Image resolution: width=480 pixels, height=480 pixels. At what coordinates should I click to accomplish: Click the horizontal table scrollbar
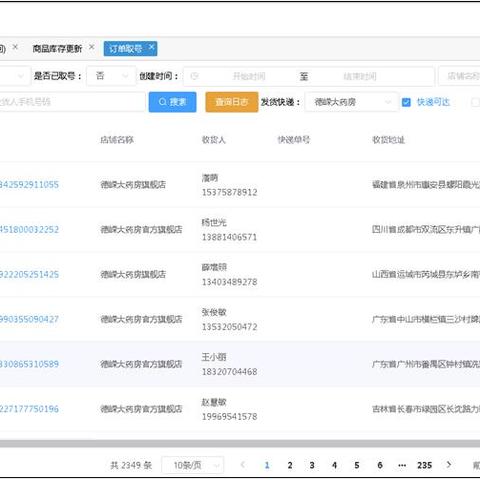(x=240, y=443)
